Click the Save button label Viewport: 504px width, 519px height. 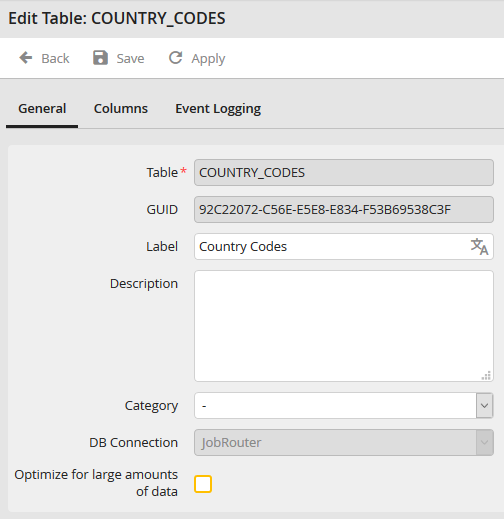coord(130,59)
